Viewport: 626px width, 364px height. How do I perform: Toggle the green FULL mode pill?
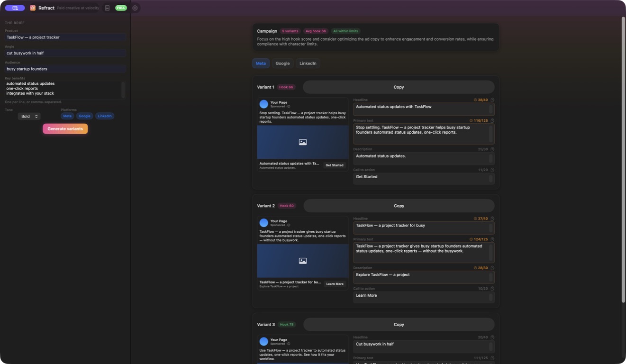point(121,8)
